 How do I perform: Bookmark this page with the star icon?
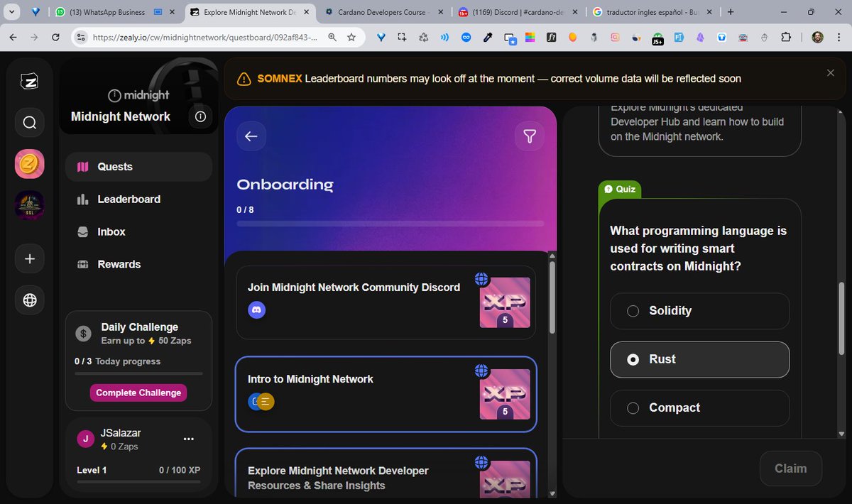tap(351, 37)
